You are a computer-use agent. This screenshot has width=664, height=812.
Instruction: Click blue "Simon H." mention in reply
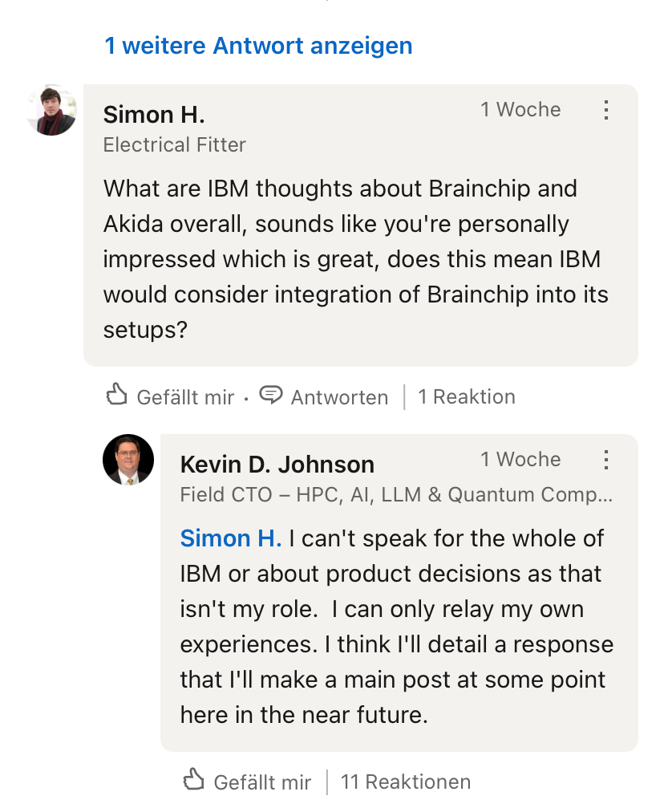(x=231, y=538)
